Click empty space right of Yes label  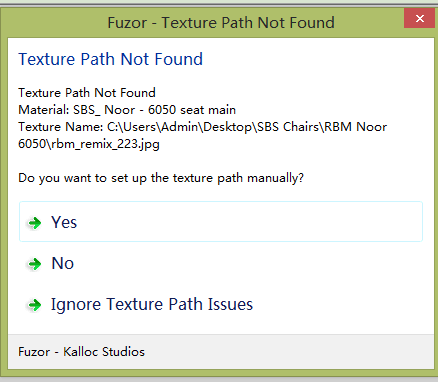click(x=250, y=222)
